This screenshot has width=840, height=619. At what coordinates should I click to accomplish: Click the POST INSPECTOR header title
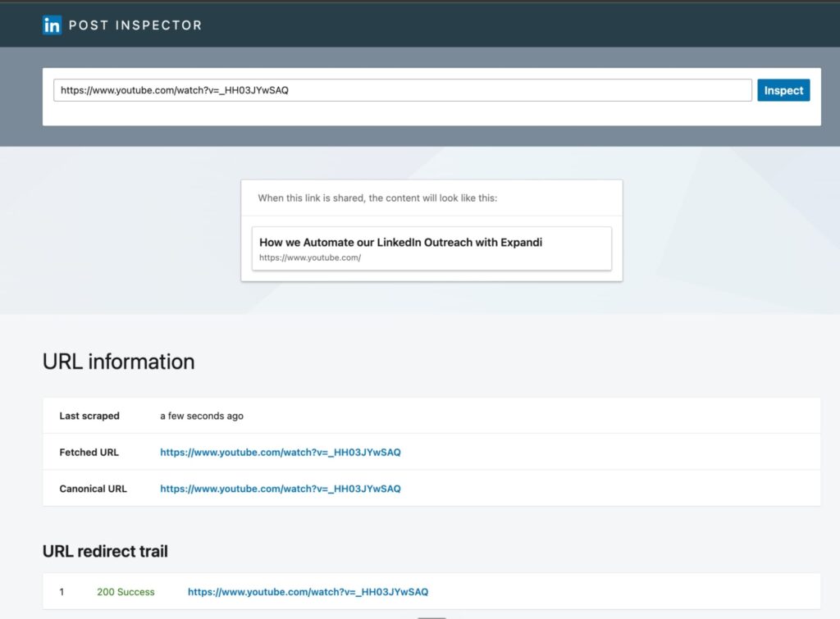click(135, 25)
